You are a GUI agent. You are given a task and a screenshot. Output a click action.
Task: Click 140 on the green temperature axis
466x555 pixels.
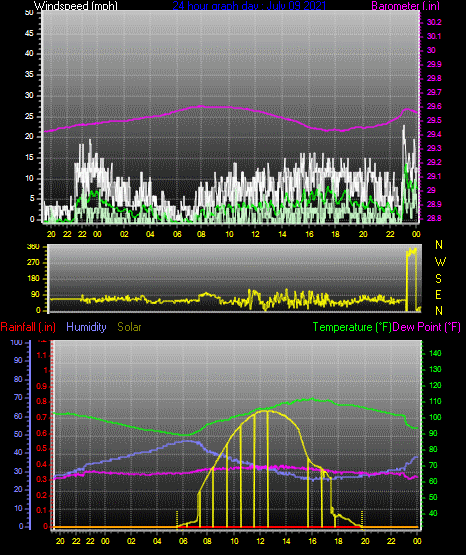point(435,354)
